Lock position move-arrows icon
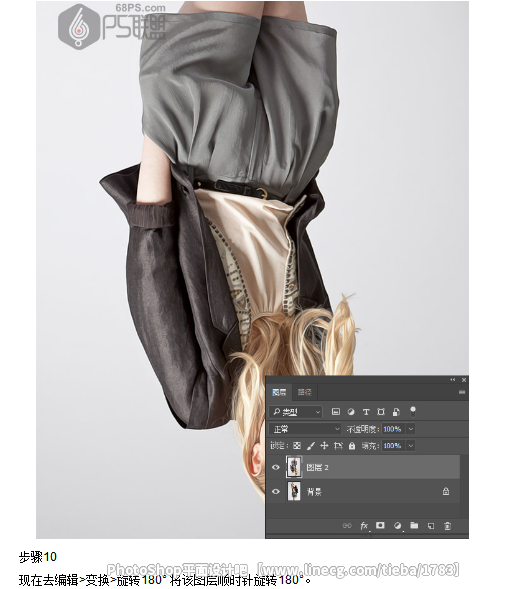Screen dimensions: 515x589 pyautogui.click(x=324, y=446)
